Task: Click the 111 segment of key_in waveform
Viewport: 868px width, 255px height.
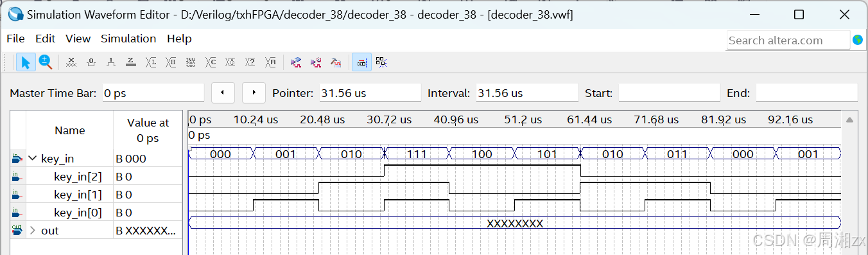Action: coord(417,154)
